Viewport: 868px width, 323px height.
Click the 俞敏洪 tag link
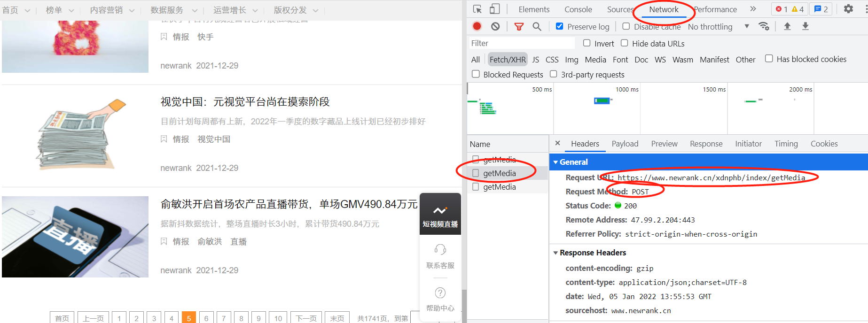click(x=210, y=241)
